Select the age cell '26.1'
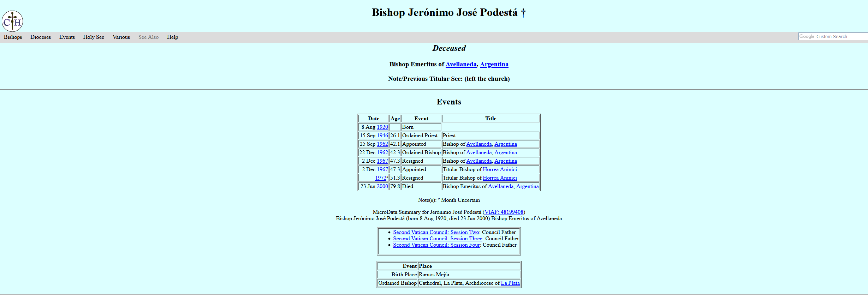Viewport: 868px width, 295px height. 395,136
